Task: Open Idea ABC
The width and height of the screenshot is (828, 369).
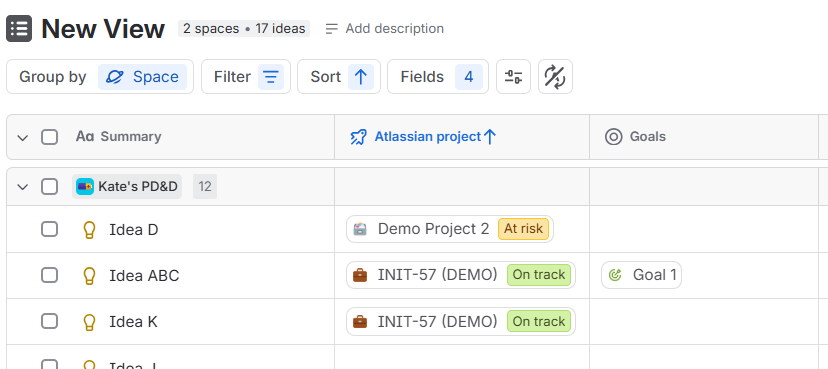Action: [x=144, y=276]
